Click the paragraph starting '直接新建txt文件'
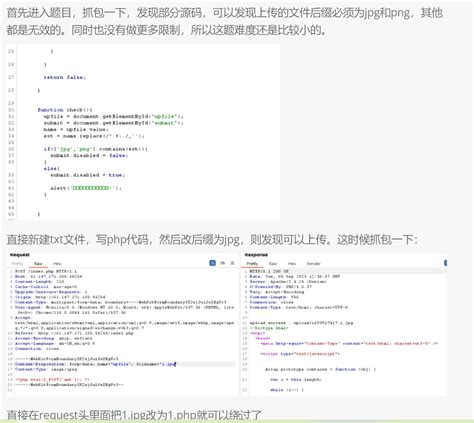Viewport: 474px width, 423px height. tap(212, 240)
